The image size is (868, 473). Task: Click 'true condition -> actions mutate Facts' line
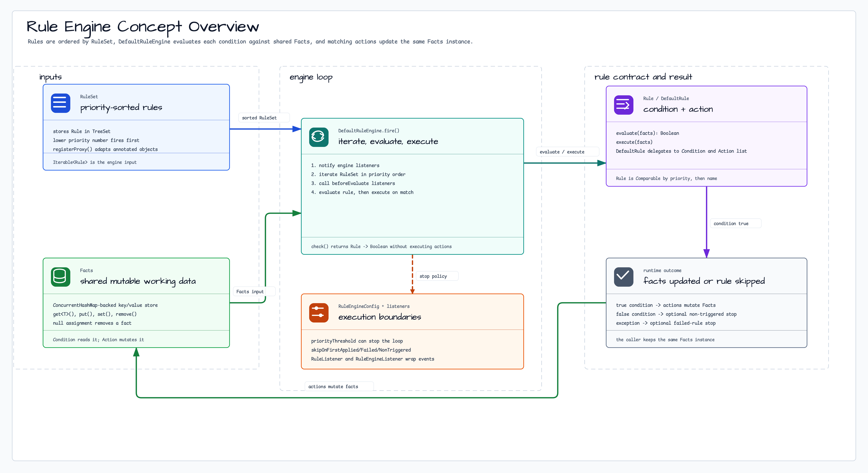point(666,305)
